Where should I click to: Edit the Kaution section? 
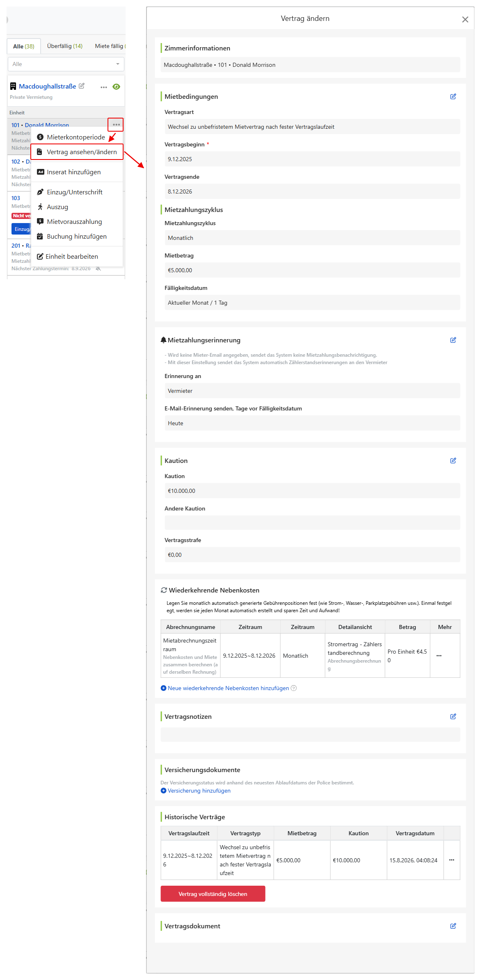tap(453, 460)
